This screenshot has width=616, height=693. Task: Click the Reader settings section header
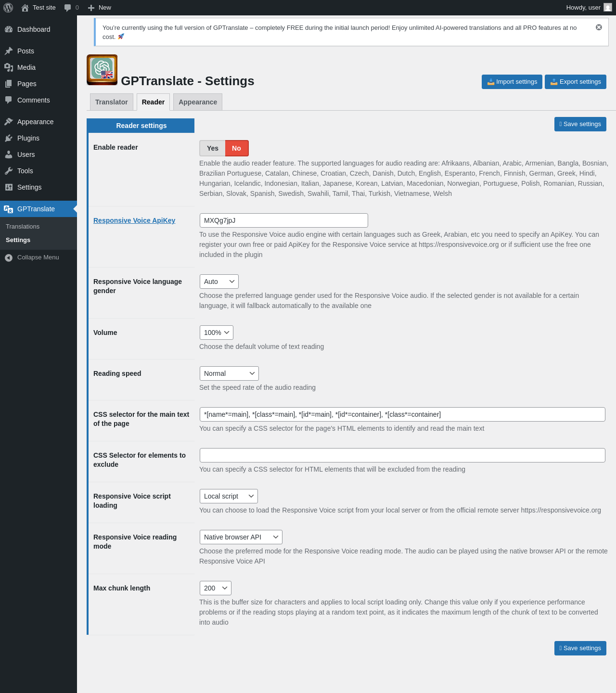[141, 126]
